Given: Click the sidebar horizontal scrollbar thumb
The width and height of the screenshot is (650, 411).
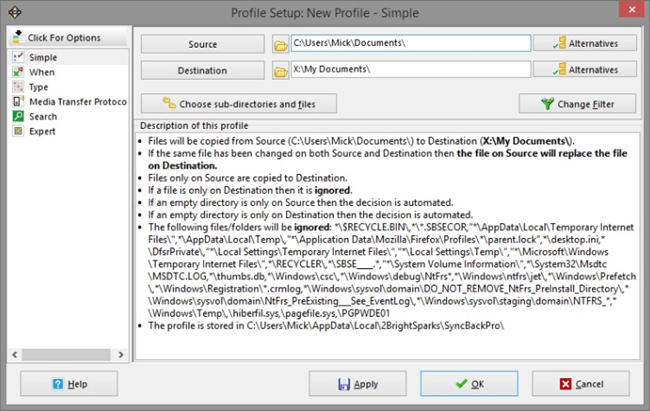Looking at the screenshot, I should 66,355.
